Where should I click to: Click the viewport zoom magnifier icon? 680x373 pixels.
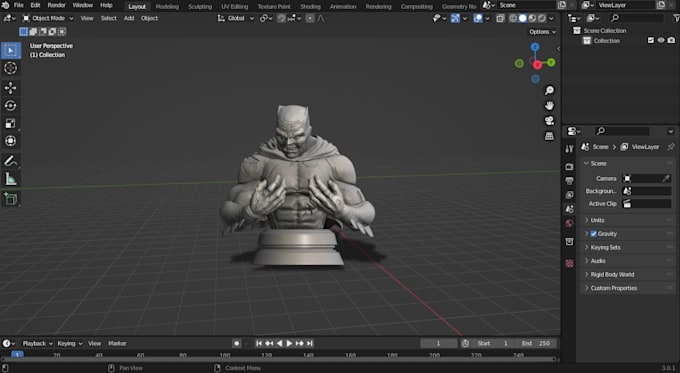pos(549,90)
